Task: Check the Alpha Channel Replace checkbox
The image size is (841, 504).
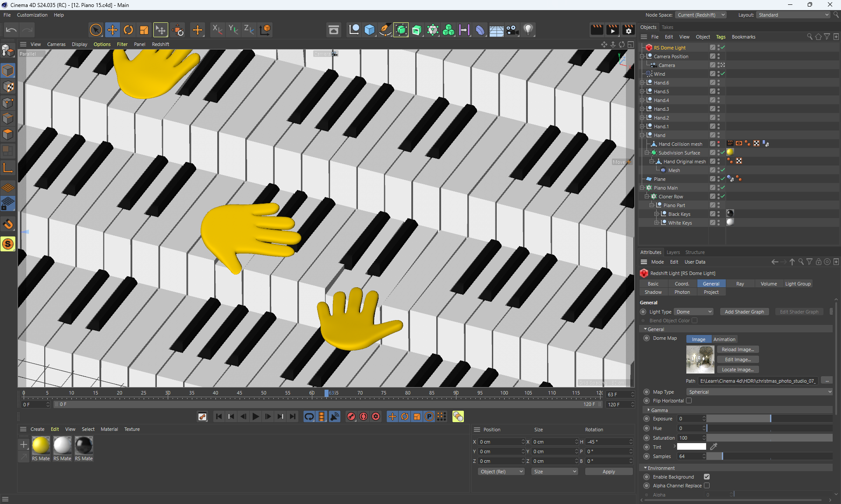Action: (x=707, y=486)
